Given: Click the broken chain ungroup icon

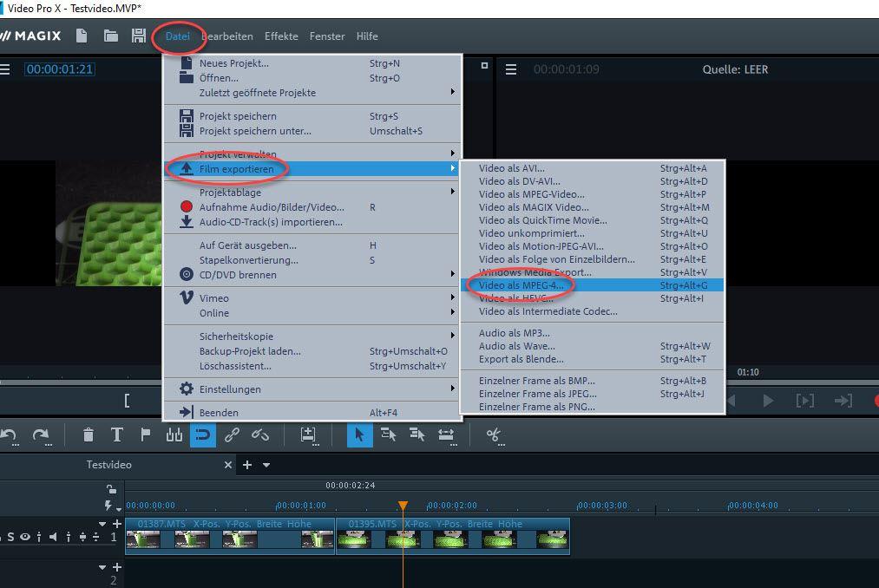Looking at the screenshot, I should point(260,434).
